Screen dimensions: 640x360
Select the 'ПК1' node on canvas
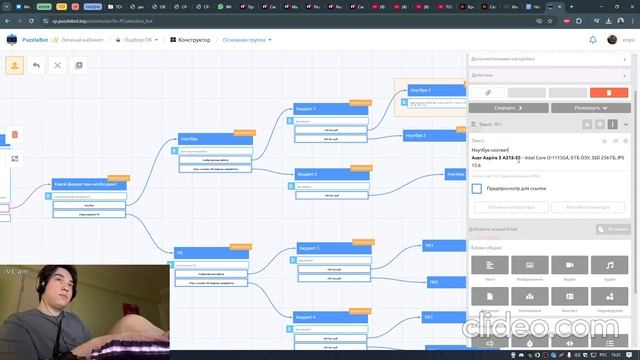click(444, 246)
